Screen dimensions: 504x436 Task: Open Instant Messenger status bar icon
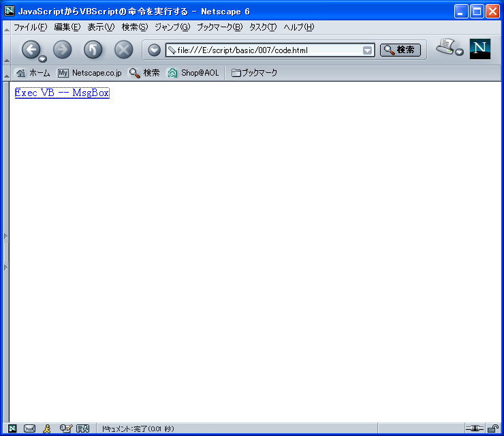click(47, 429)
